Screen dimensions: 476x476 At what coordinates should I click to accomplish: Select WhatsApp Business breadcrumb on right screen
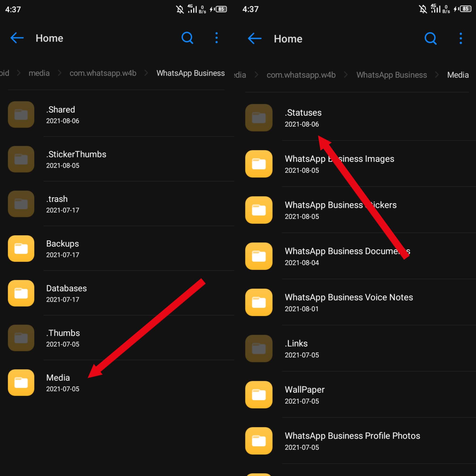point(391,75)
